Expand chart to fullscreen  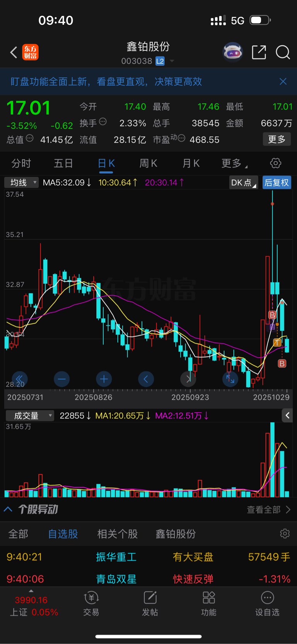(230, 379)
